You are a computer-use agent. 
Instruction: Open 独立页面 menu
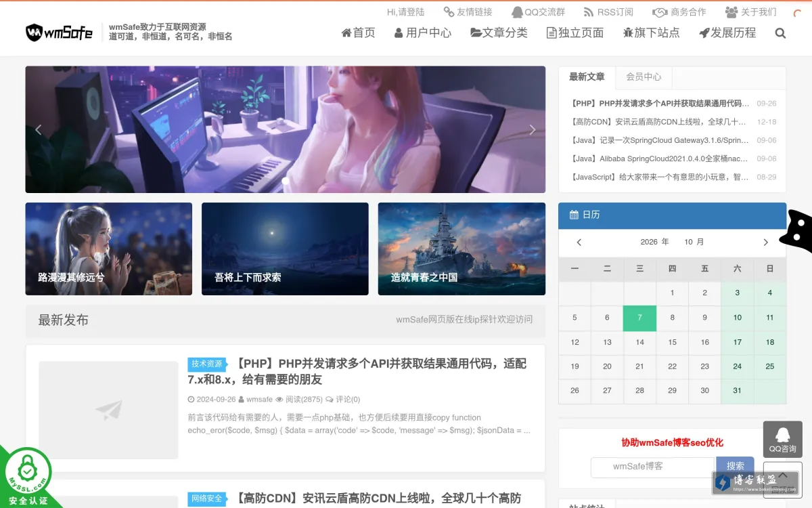[575, 33]
